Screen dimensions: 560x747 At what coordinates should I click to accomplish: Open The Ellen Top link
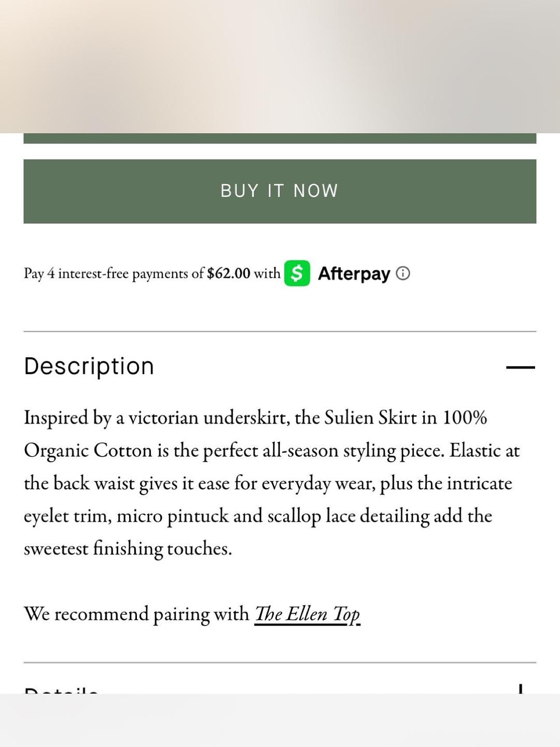pyautogui.click(x=307, y=614)
